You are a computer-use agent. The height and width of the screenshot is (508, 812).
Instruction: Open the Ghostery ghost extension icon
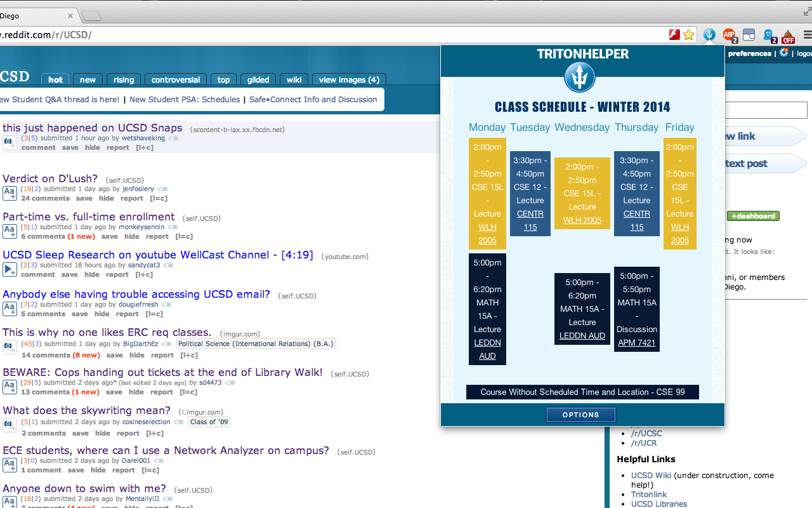768,35
